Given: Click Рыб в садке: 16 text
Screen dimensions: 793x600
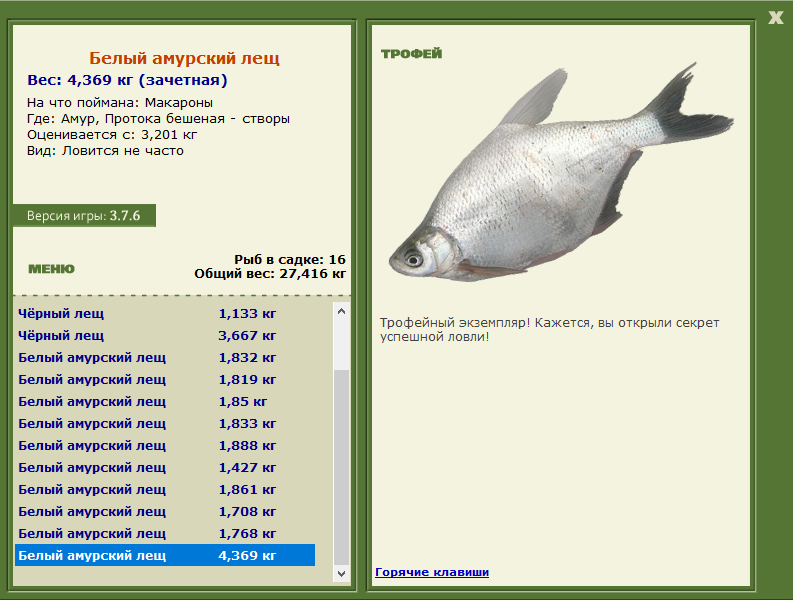Looking at the screenshot, I should click(290, 260).
